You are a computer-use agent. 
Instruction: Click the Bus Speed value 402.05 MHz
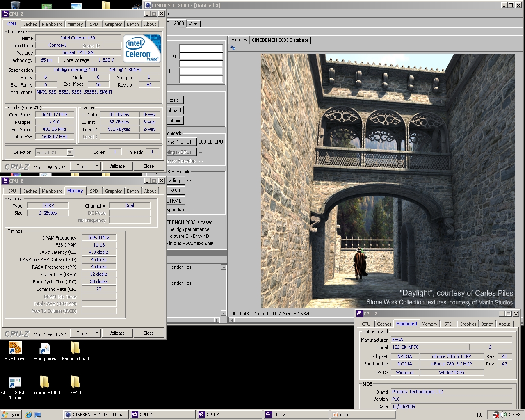(x=54, y=129)
